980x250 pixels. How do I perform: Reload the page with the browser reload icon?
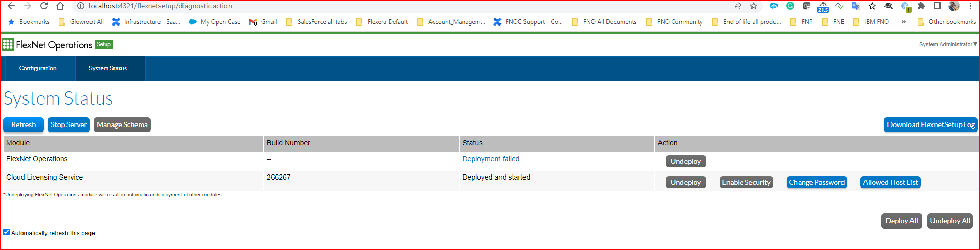[x=44, y=6]
